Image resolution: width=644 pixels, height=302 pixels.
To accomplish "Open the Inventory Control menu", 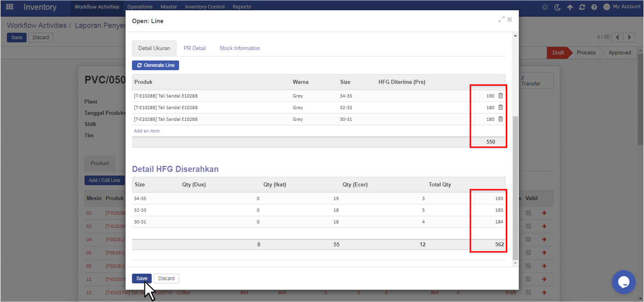I will pyautogui.click(x=205, y=7).
